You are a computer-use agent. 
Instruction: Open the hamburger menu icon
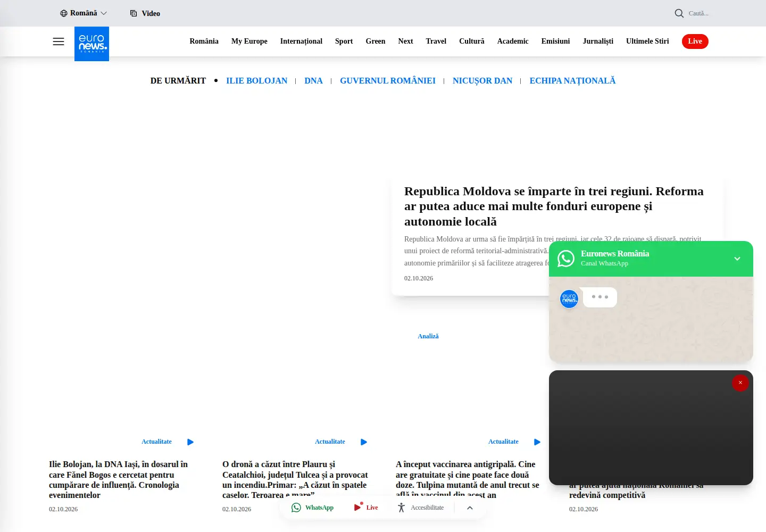(59, 41)
